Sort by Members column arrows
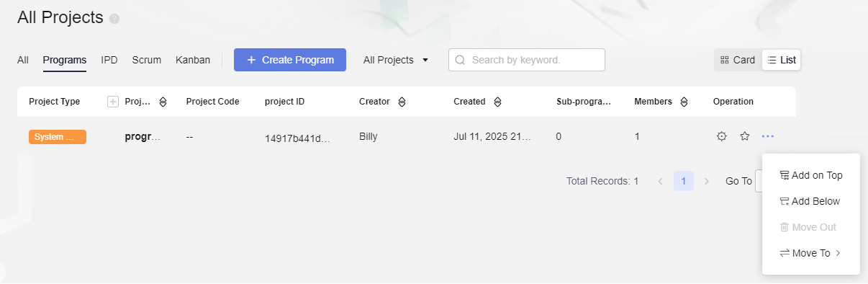The height and width of the screenshot is (284, 868). (684, 102)
